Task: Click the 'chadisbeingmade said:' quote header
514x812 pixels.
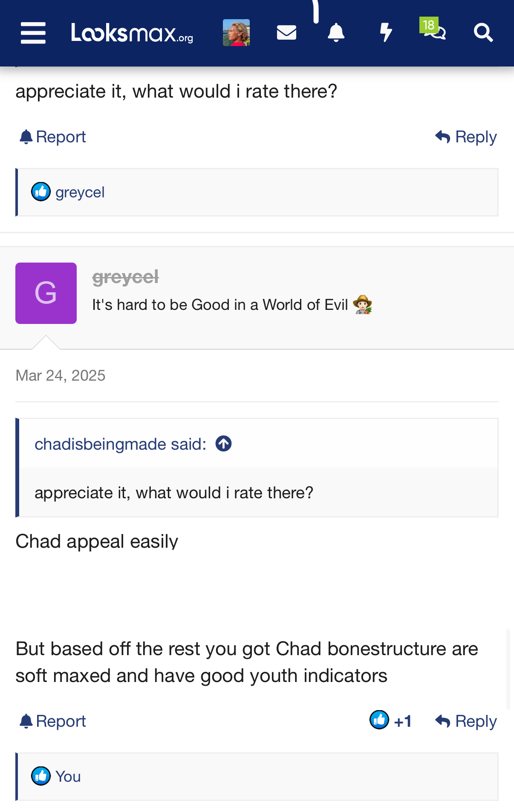Action: [x=120, y=444]
